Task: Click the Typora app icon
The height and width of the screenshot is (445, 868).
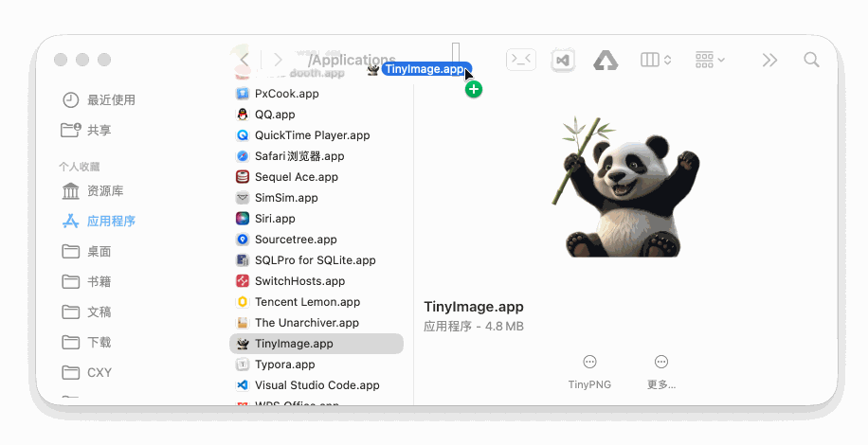Action: (242, 365)
